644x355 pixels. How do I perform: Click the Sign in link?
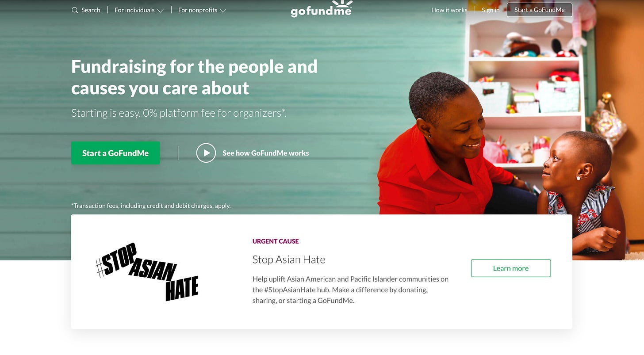[491, 10]
